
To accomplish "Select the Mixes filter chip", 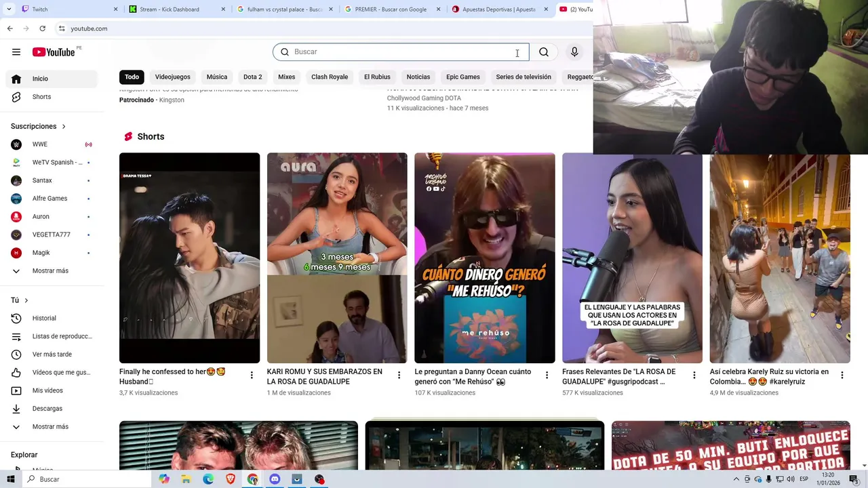I will pos(287,77).
